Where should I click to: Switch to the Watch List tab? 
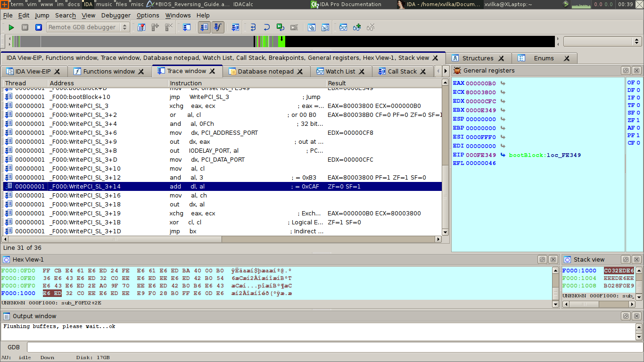tap(340, 72)
